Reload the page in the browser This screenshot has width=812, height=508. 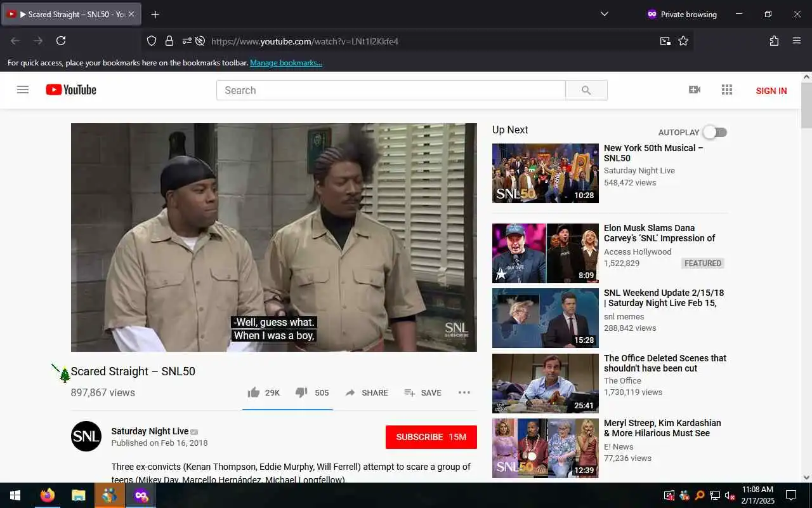click(61, 41)
